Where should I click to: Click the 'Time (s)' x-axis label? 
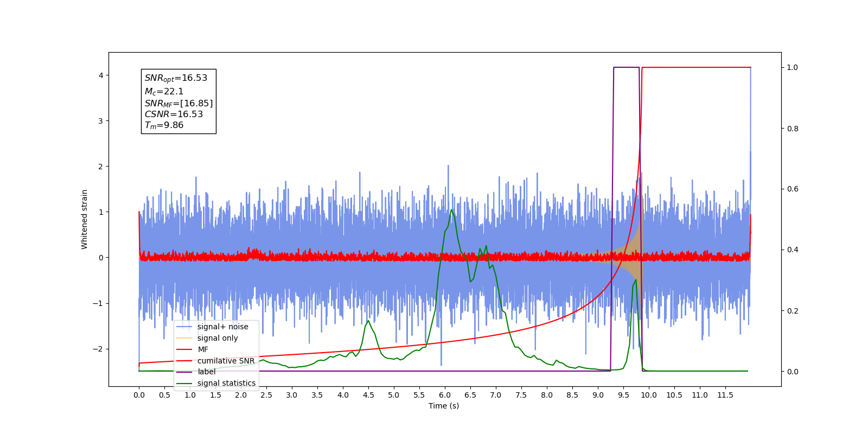[444, 406]
